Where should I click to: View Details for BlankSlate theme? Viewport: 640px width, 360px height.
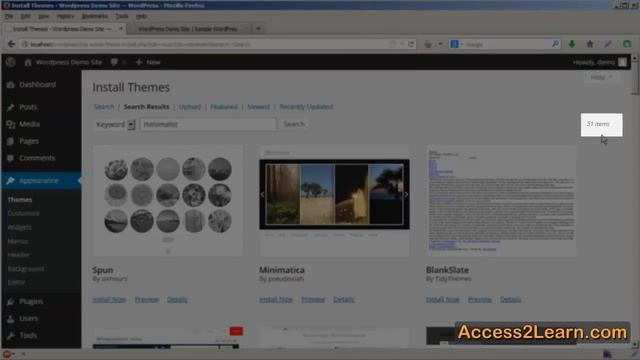(x=511, y=300)
